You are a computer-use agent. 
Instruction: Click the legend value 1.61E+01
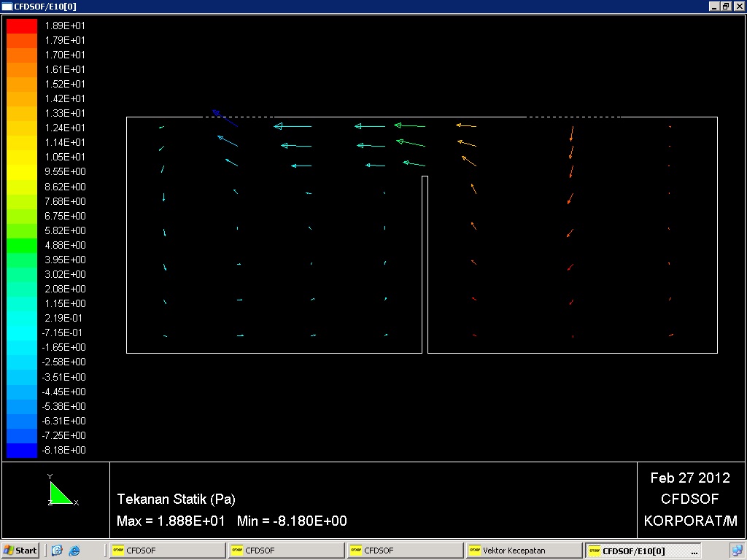pos(65,69)
